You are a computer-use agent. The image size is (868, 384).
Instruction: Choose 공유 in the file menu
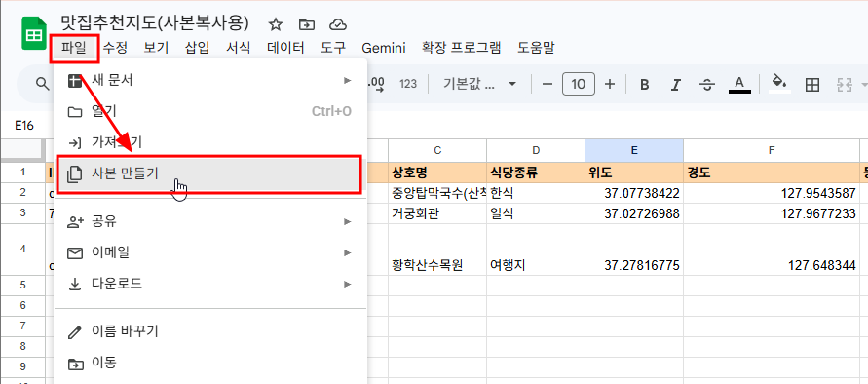point(210,221)
